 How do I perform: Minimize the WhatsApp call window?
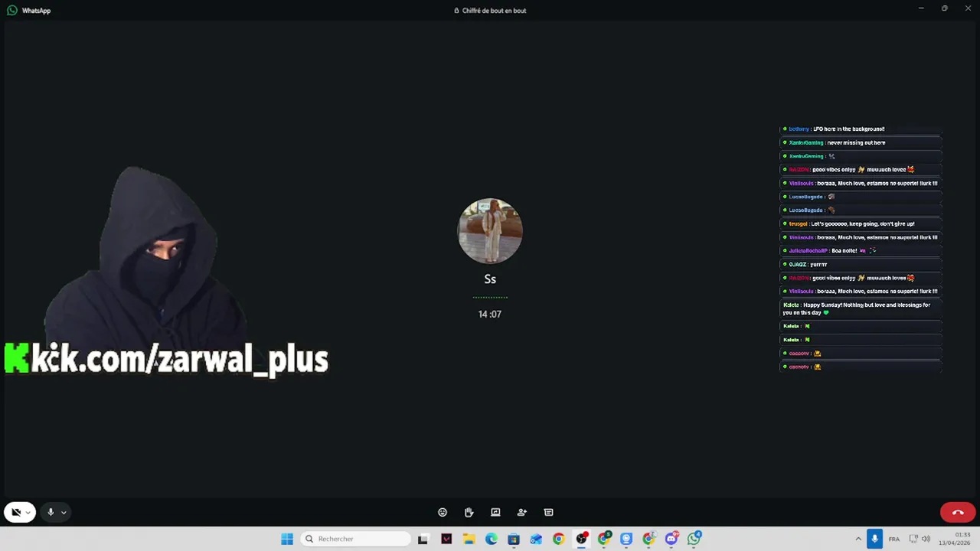tap(921, 8)
